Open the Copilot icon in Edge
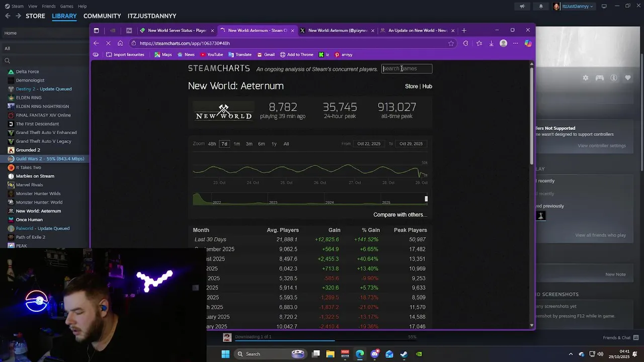This screenshot has width=644, height=362. (528, 43)
